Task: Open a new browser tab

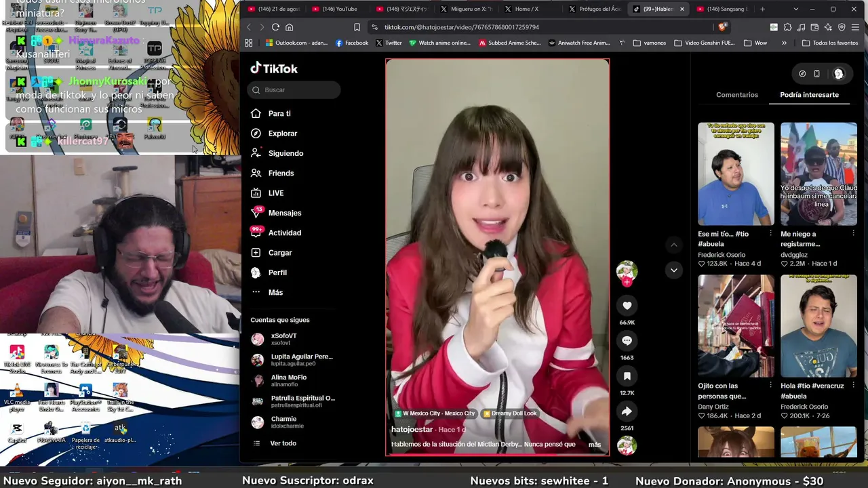Action: [x=762, y=9]
